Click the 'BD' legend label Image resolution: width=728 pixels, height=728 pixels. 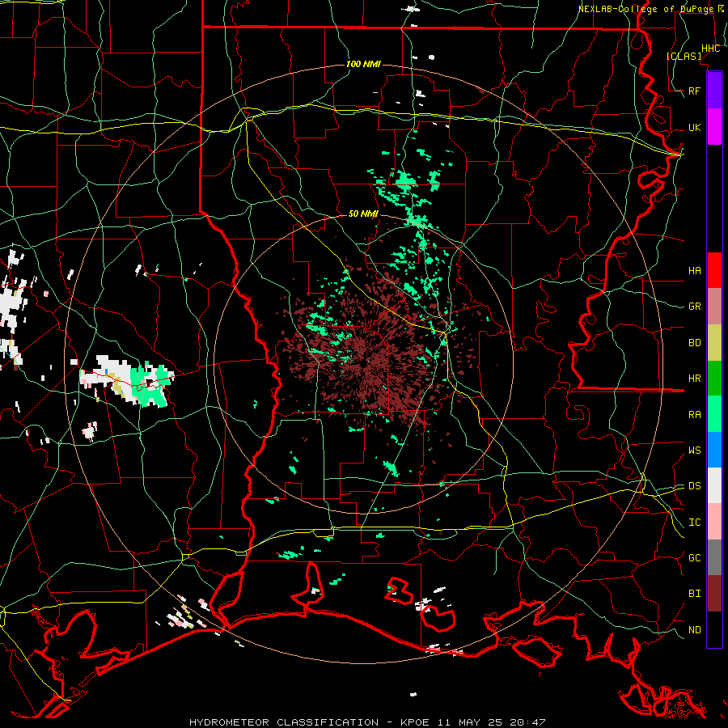(695, 343)
